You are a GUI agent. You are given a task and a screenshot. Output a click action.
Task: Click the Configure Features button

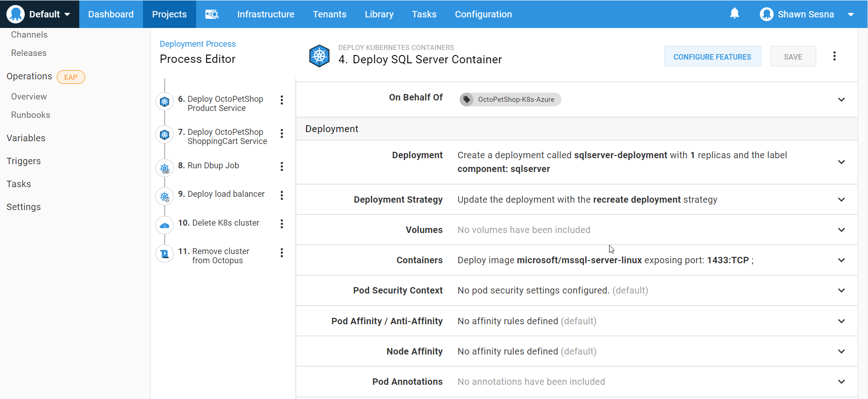point(712,56)
